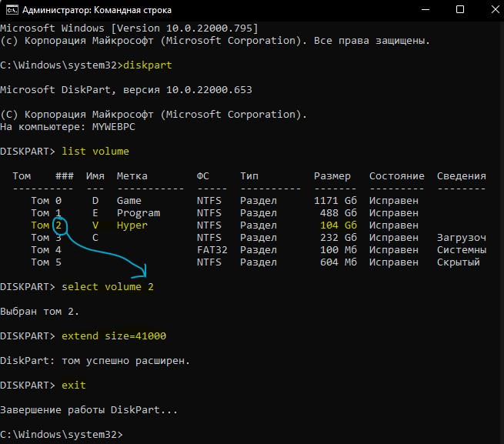Click the 'Microsoft Windows [Version 10.0.22000.795]' line
The width and height of the screenshot is (504, 444).
pos(129,28)
